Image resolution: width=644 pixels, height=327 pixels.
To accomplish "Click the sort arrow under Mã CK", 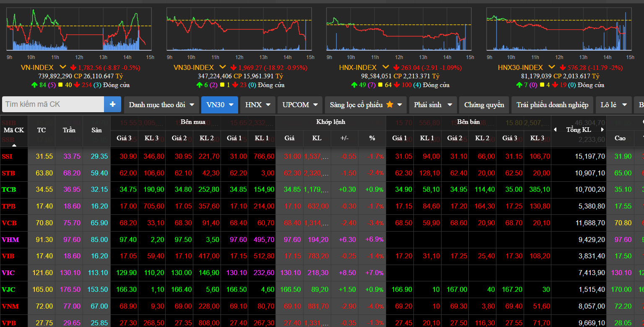I will point(14,145).
